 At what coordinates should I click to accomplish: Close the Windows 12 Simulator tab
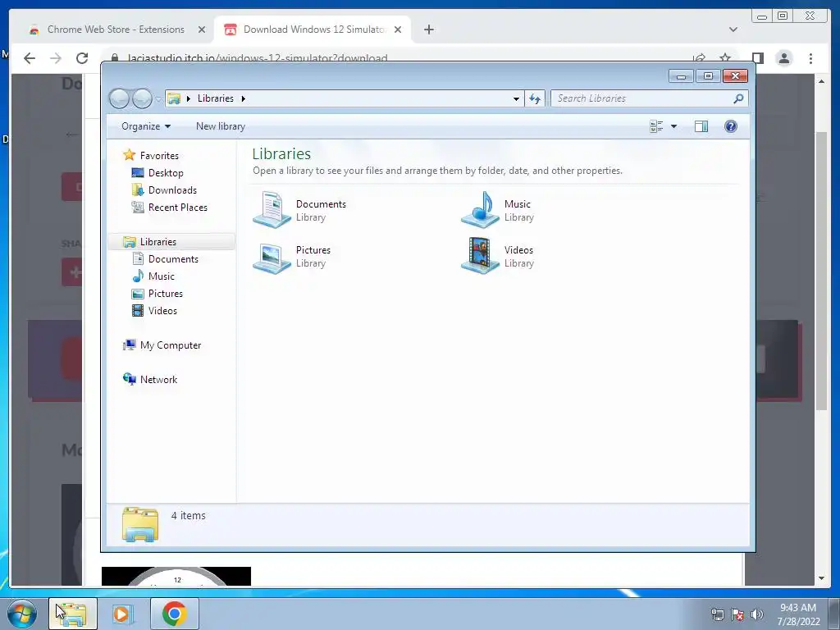tap(398, 30)
